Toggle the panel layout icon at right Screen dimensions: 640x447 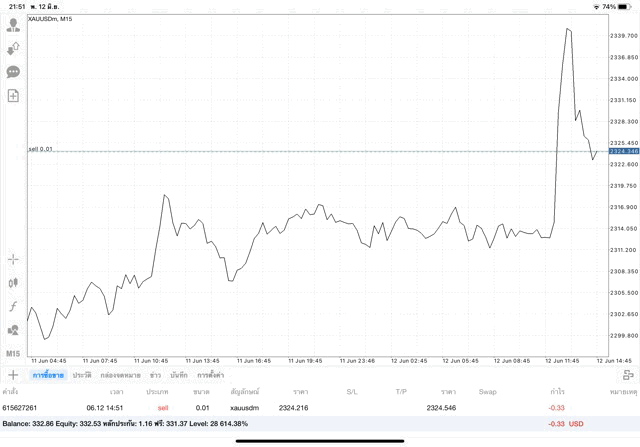click(x=627, y=375)
